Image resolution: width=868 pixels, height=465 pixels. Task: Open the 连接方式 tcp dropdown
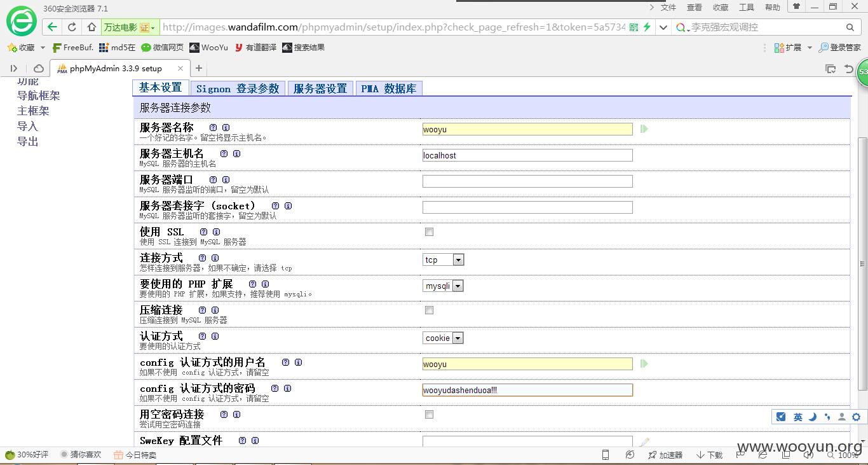[x=444, y=260]
